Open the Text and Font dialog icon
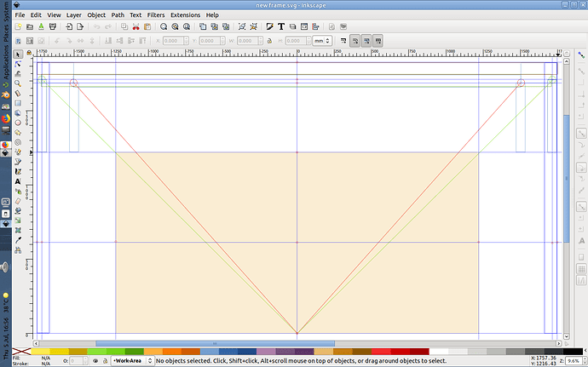This screenshot has height=367, width=588. pos(281,27)
